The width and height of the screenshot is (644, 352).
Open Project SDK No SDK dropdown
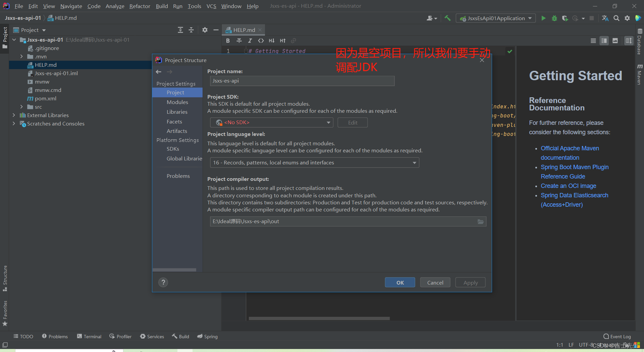point(272,122)
